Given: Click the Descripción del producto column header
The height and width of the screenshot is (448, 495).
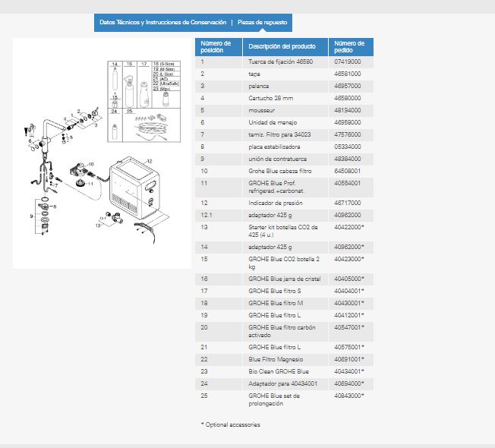Looking at the screenshot, I should [285, 47].
